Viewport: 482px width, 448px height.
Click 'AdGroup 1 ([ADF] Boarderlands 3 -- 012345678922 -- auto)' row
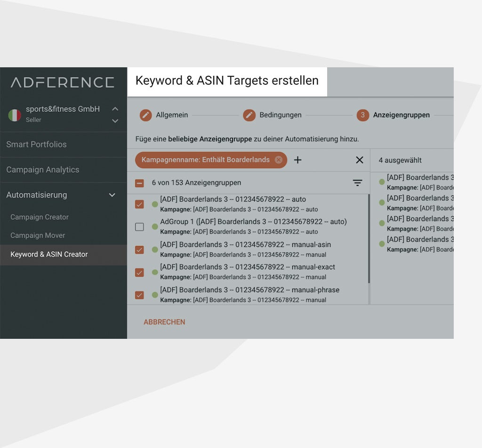pyautogui.click(x=248, y=226)
